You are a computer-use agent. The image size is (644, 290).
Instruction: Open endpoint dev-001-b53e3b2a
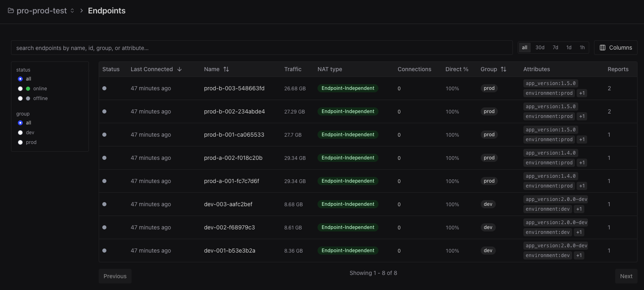point(229,251)
